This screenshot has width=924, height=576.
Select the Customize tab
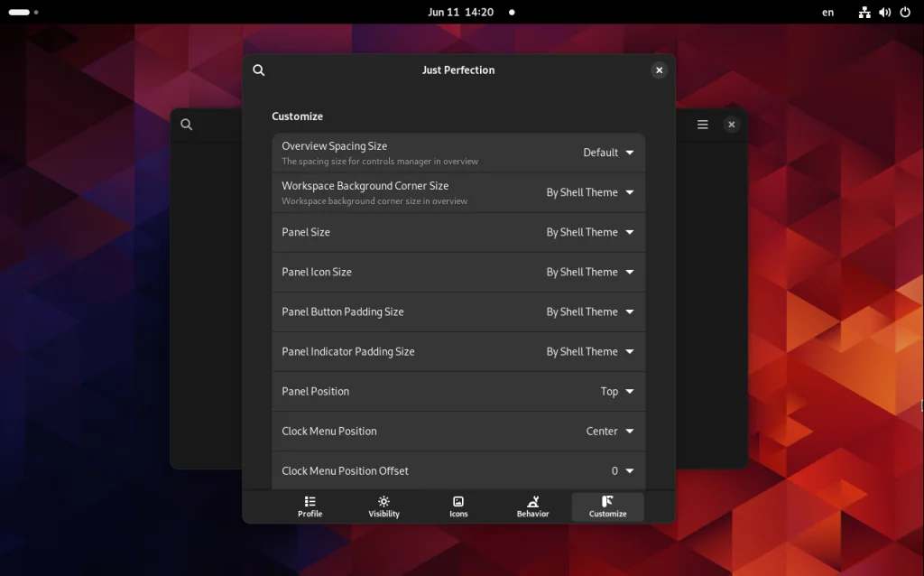point(607,506)
